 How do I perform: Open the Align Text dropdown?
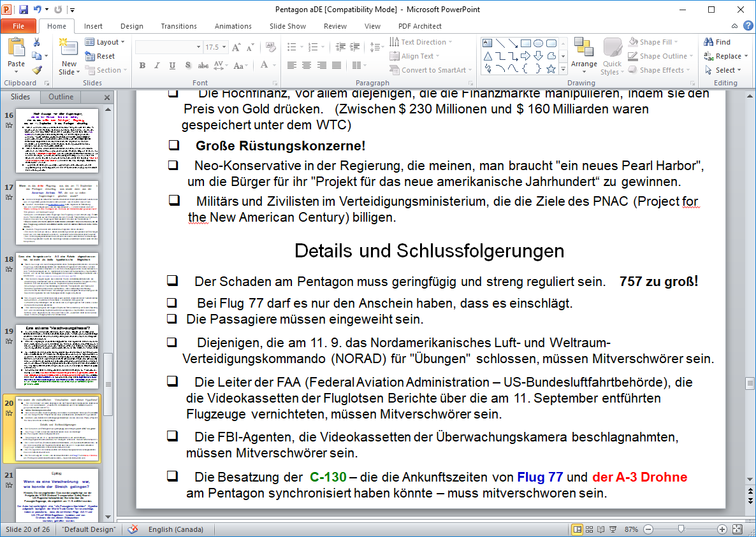click(414, 56)
